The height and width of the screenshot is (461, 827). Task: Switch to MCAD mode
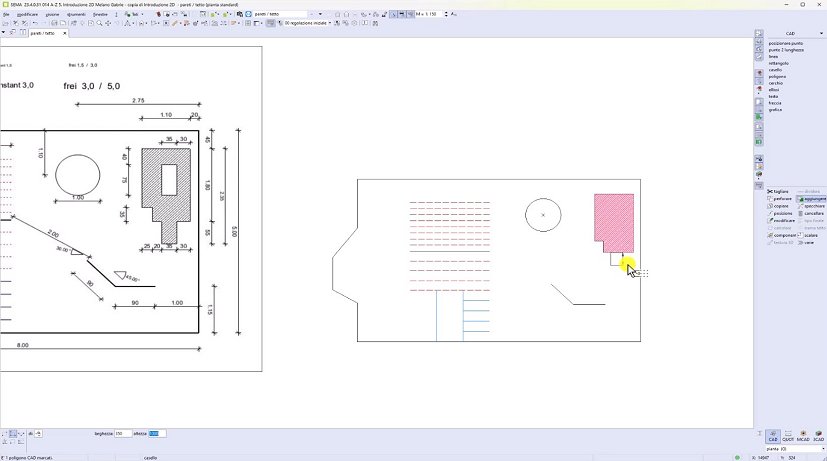(x=803, y=436)
